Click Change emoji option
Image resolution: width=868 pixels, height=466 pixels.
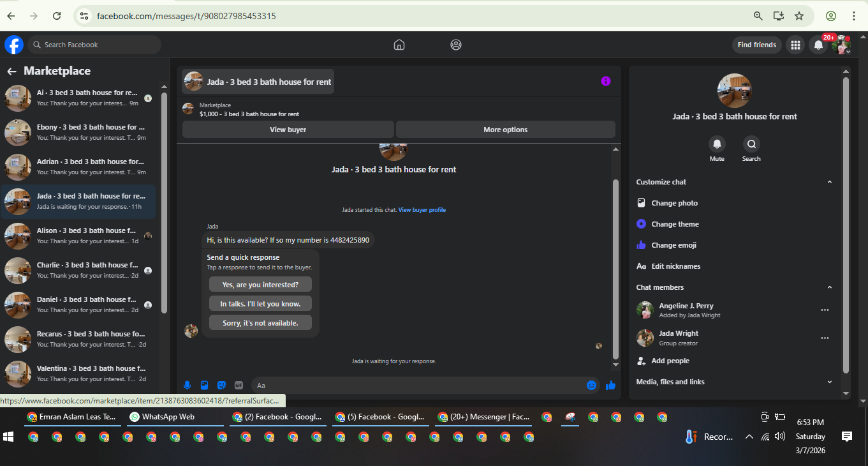pos(672,245)
